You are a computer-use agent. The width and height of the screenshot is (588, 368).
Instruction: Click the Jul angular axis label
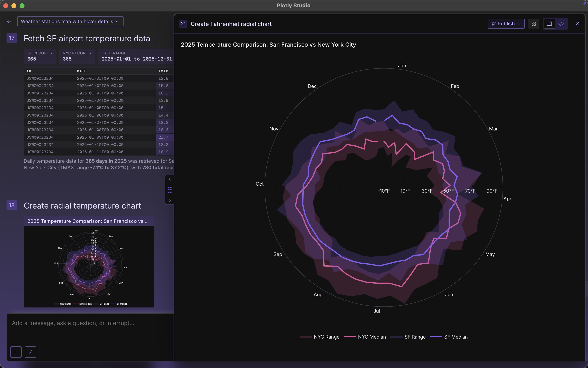377,311
